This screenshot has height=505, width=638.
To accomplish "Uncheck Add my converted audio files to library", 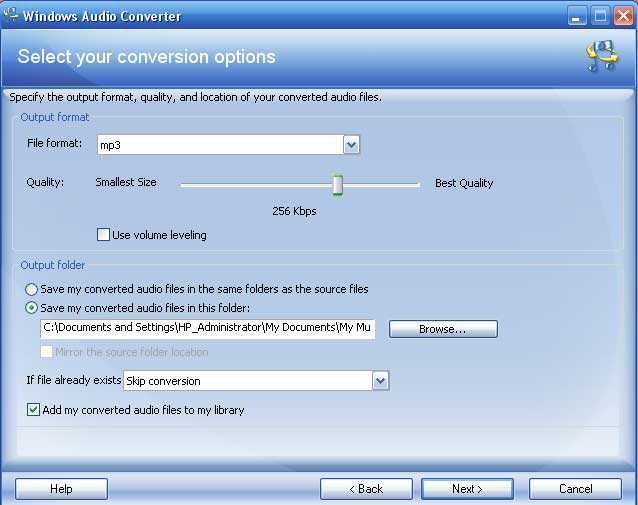I will [33, 410].
